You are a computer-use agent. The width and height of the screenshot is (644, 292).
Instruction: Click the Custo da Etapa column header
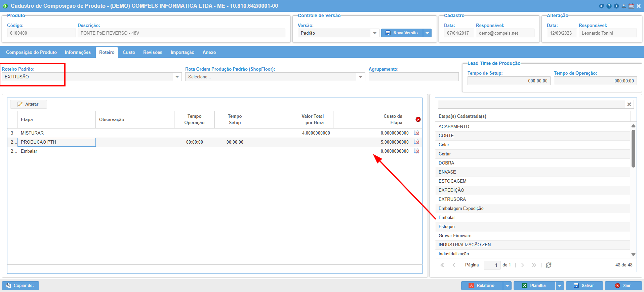tap(372, 119)
